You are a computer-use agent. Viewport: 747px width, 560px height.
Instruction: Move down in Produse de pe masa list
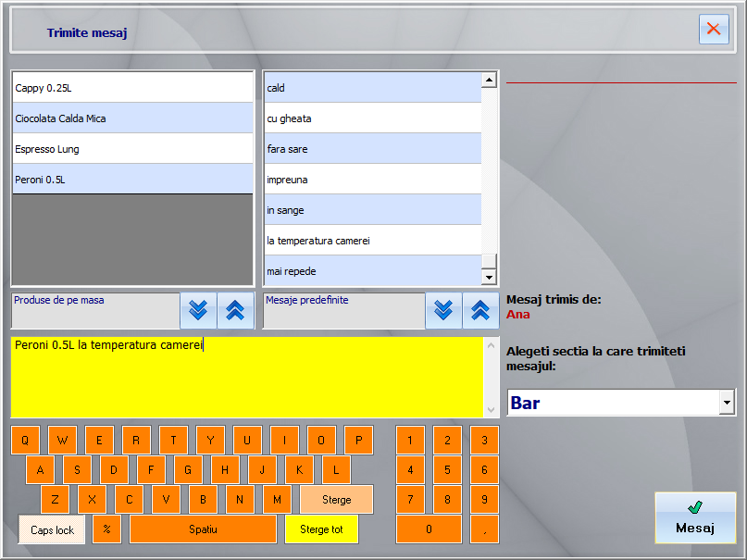coord(198,310)
